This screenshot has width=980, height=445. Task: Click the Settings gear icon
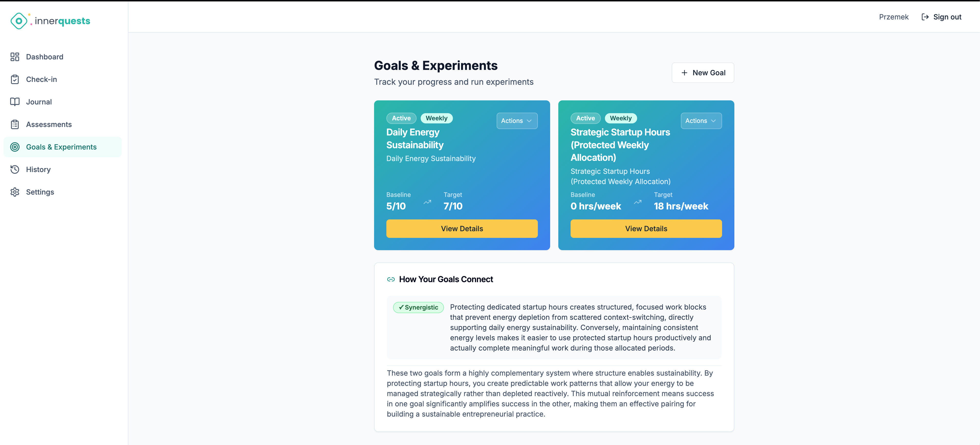(15, 192)
